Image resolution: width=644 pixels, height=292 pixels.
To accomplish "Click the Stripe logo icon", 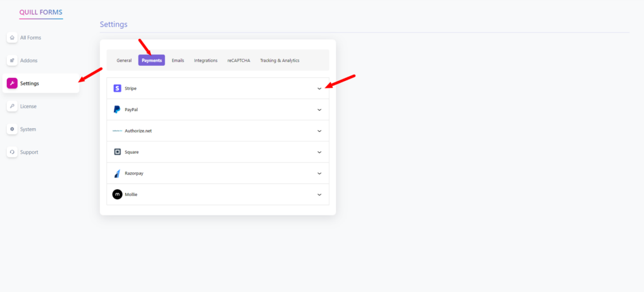I will (x=118, y=88).
